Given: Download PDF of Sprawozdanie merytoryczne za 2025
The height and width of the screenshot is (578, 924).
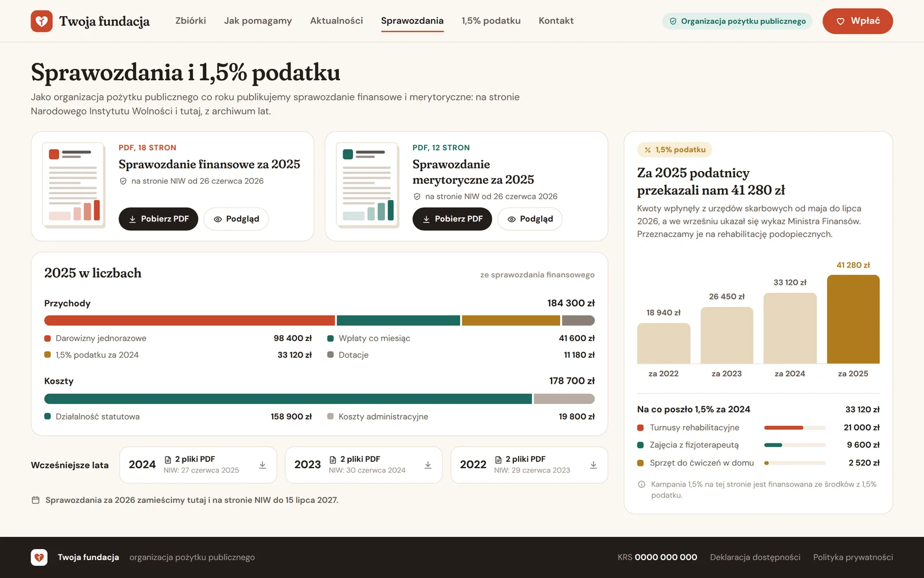Looking at the screenshot, I should [x=452, y=219].
